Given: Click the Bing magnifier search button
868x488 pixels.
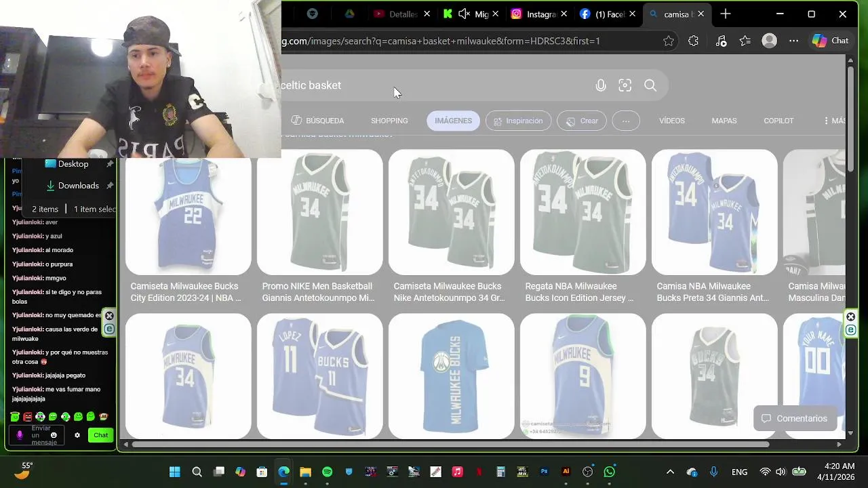Looking at the screenshot, I should pyautogui.click(x=650, y=85).
